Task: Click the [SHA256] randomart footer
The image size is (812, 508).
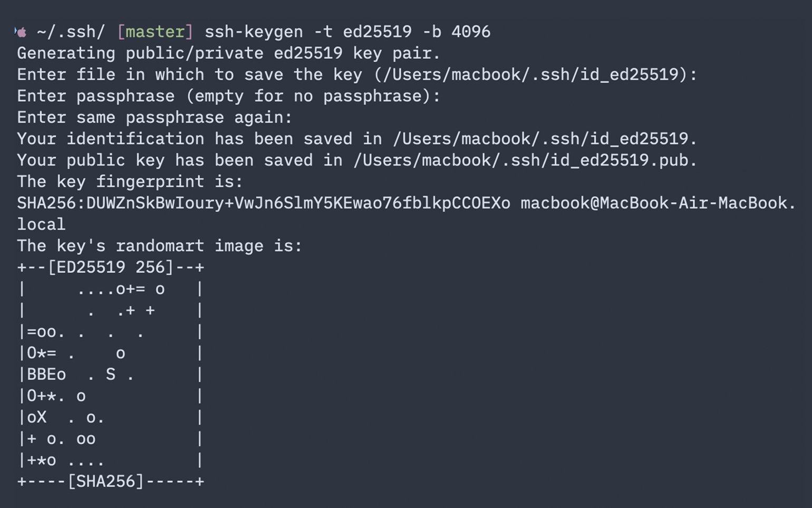Action: point(105,482)
